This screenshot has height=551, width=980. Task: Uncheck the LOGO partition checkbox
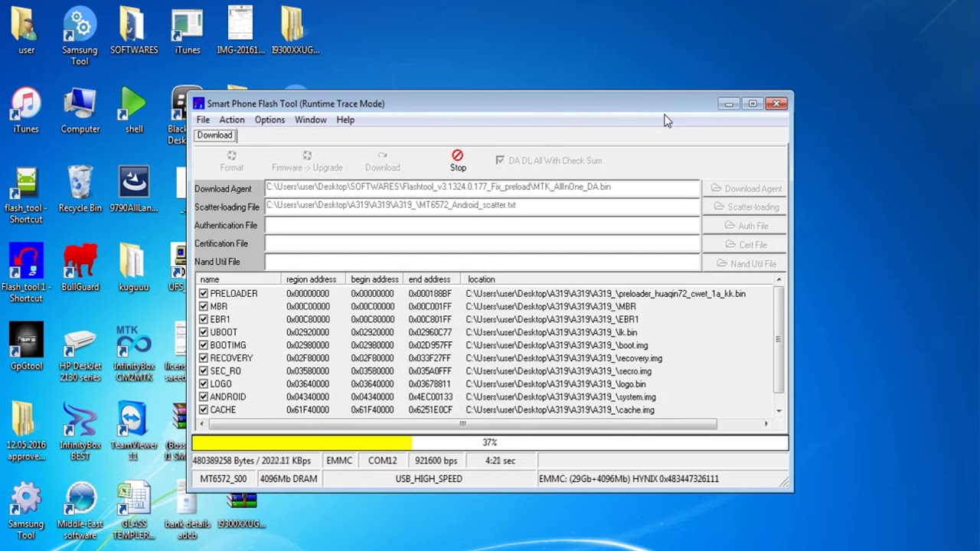[203, 384]
